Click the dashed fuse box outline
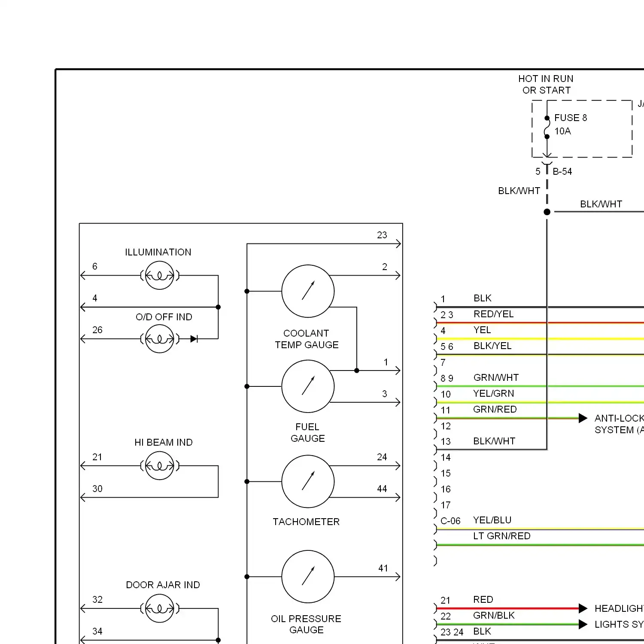Image resolution: width=644 pixels, height=644 pixels. click(582, 129)
